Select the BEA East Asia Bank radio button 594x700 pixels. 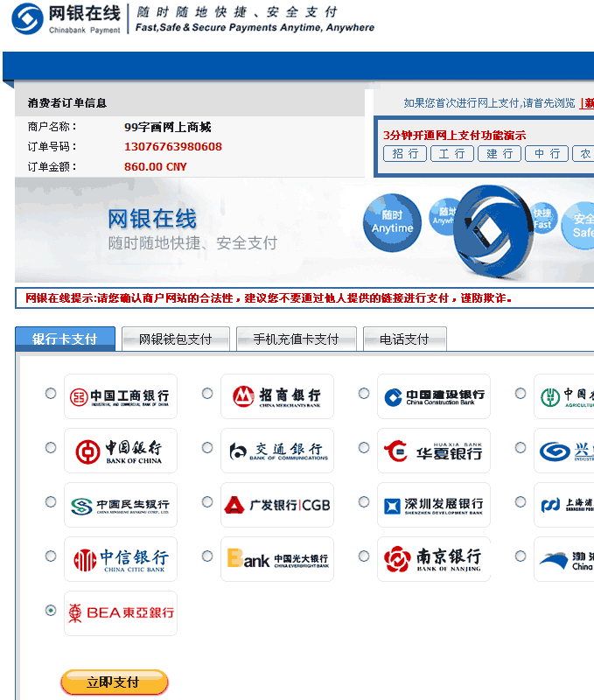coord(51,611)
